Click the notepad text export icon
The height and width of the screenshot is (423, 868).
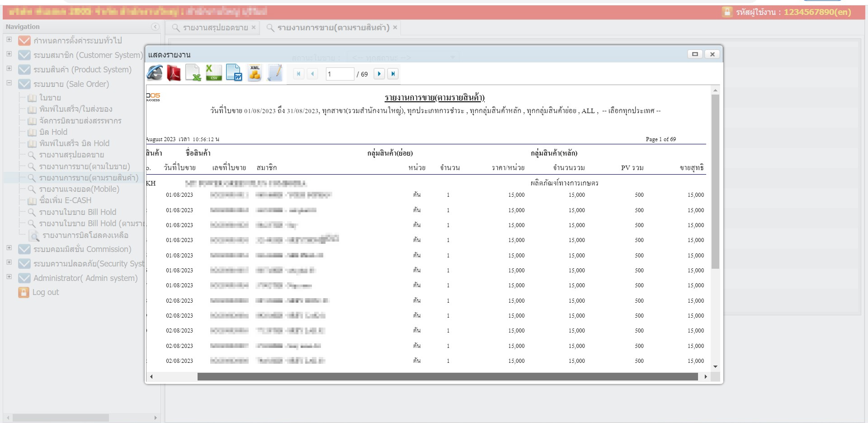click(x=275, y=73)
